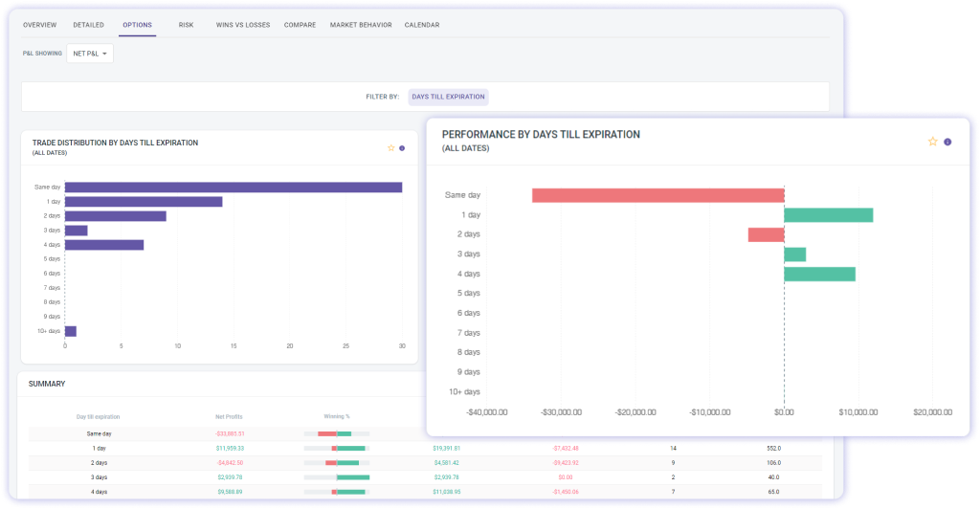Select the 1 day summary table row
The height and width of the screenshot is (509, 980).
coord(98,448)
